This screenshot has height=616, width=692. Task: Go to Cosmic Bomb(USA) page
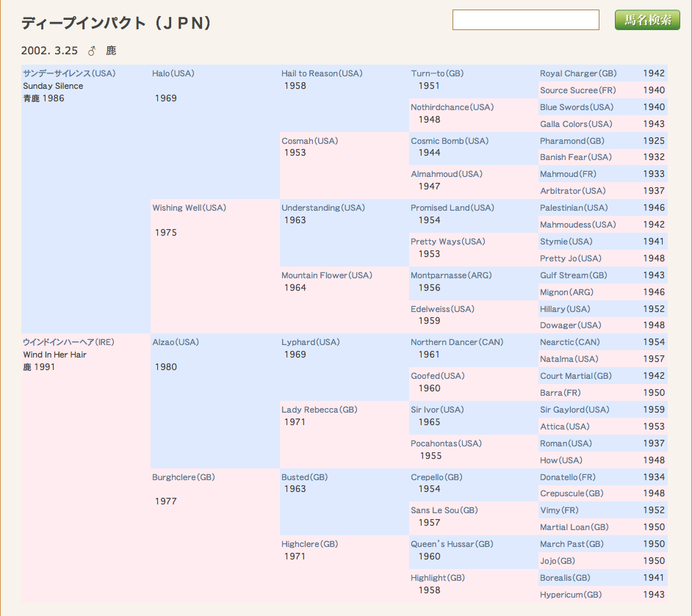pyautogui.click(x=450, y=141)
